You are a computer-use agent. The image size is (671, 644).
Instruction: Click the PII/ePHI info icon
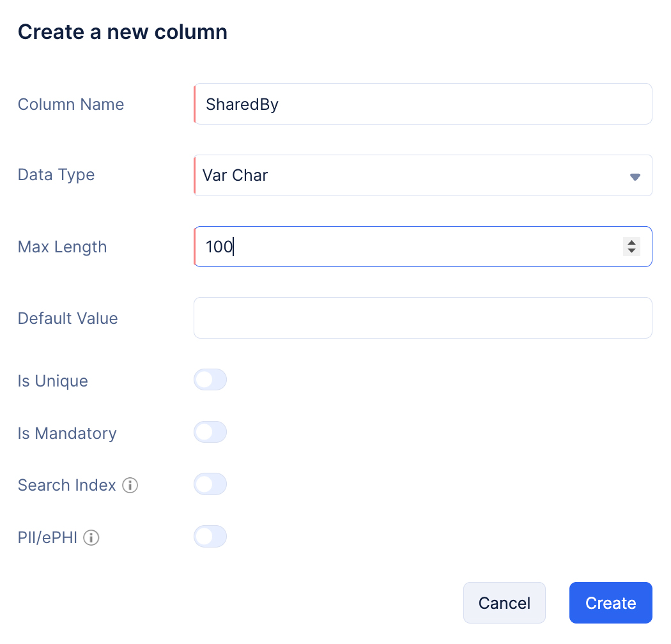click(91, 538)
